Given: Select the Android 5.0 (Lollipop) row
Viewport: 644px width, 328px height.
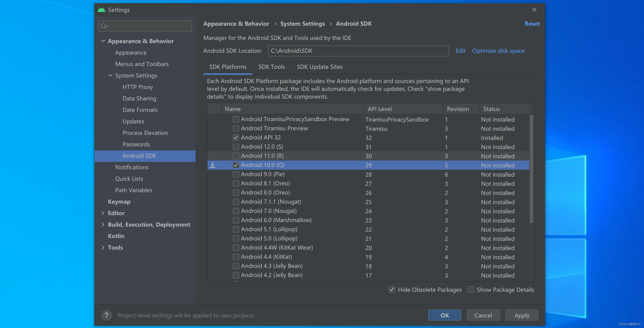Looking at the screenshot, I should pos(368,239).
